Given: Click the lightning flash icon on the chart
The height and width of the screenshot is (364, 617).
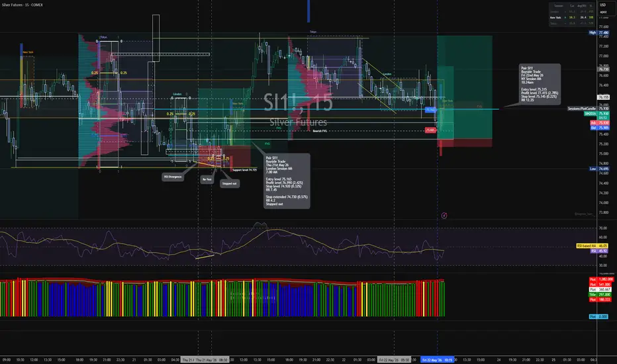Looking at the screenshot, I should coord(444,216).
